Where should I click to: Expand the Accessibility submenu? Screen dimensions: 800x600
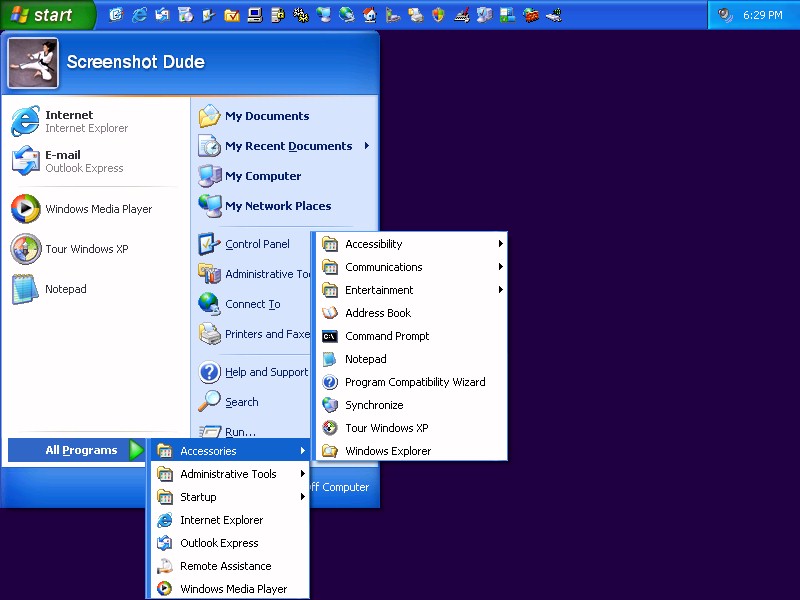[x=500, y=244]
